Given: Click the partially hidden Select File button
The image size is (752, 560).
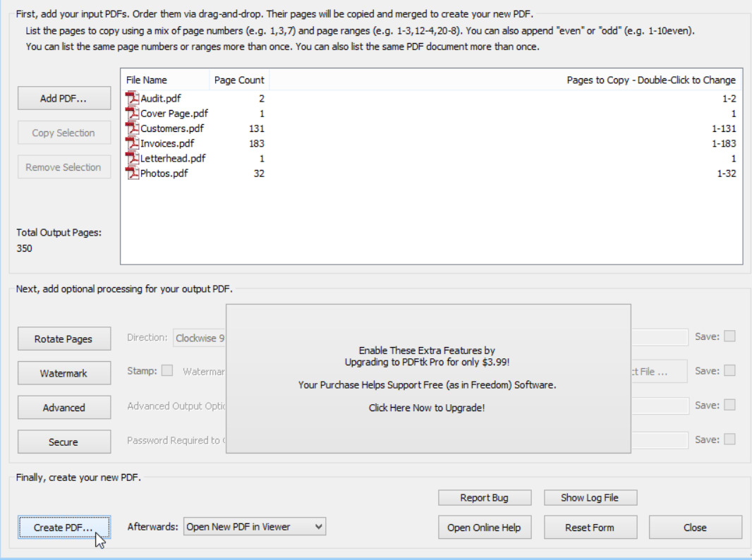Looking at the screenshot, I should click(659, 372).
